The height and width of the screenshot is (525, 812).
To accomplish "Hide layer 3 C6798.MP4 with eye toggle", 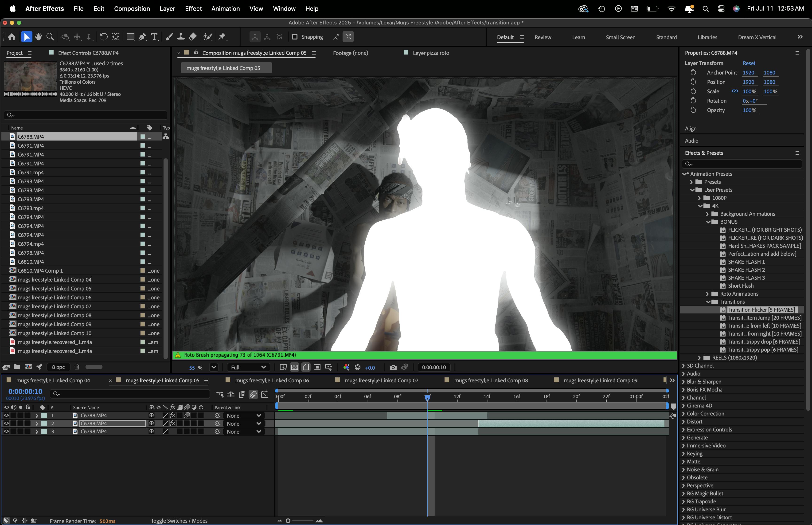I will [6, 431].
